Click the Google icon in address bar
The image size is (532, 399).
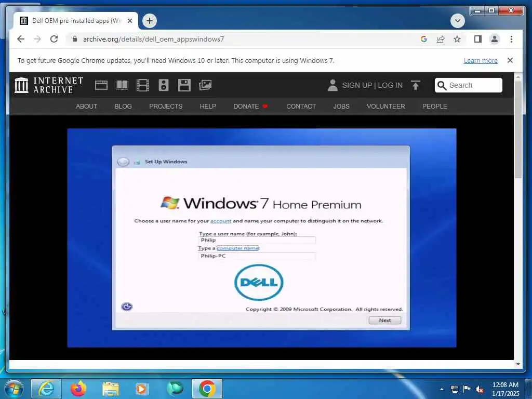coord(424,39)
